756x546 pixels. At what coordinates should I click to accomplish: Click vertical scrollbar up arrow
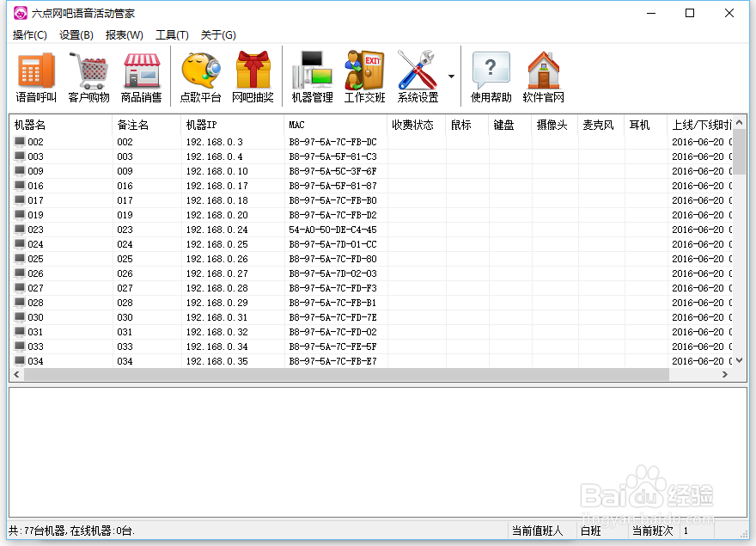(x=740, y=122)
